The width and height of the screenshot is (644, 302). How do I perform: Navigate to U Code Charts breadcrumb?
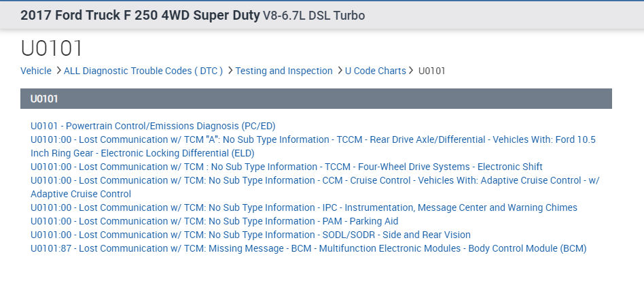[375, 71]
